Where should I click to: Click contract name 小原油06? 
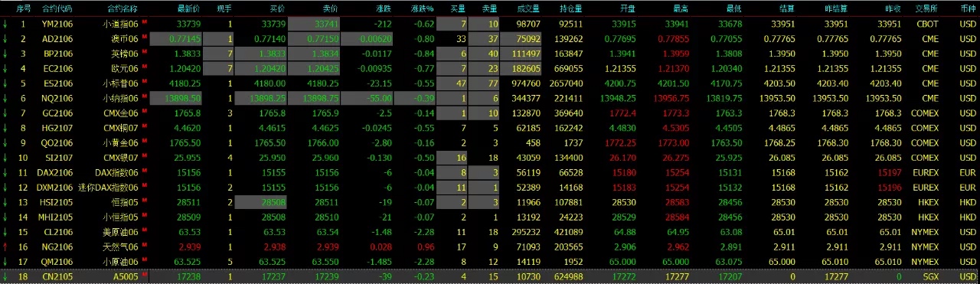120,263
